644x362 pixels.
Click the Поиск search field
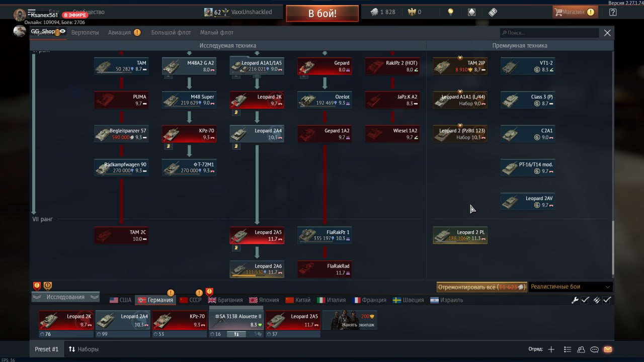[549, 33]
